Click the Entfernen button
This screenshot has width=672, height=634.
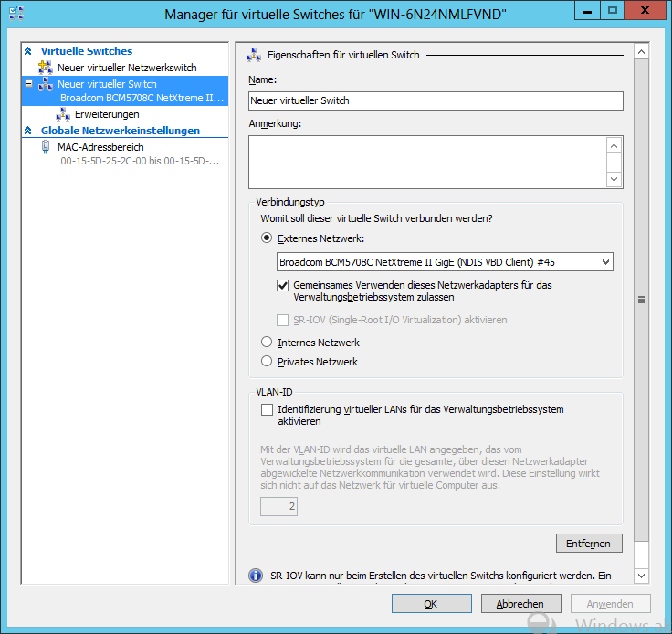(588, 544)
